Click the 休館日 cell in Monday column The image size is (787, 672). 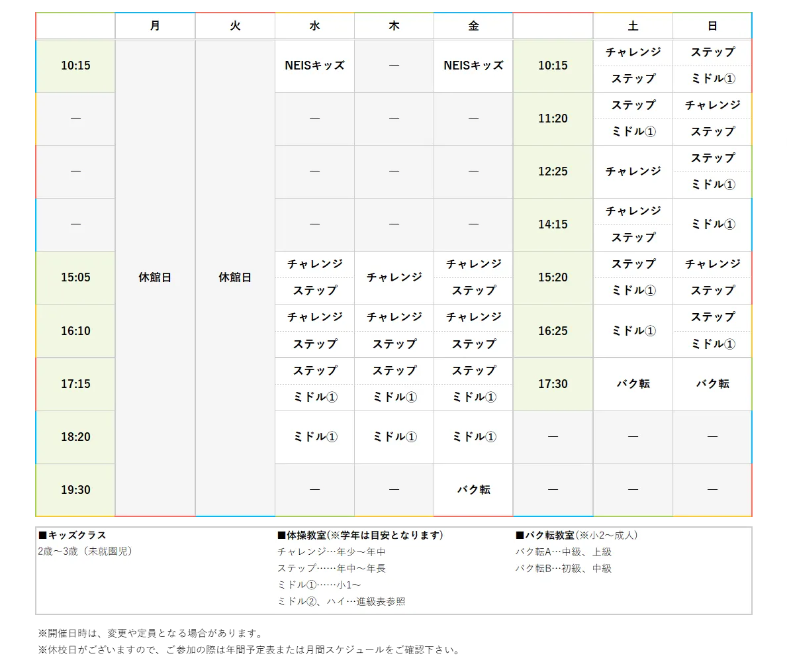point(155,277)
